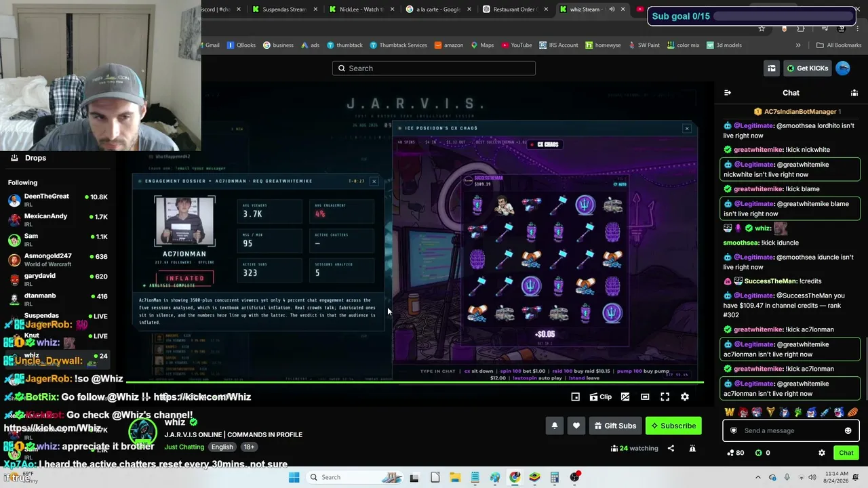This screenshot has height=488, width=868.
Task: Open IRS Account bookmark
Action: tap(559, 45)
